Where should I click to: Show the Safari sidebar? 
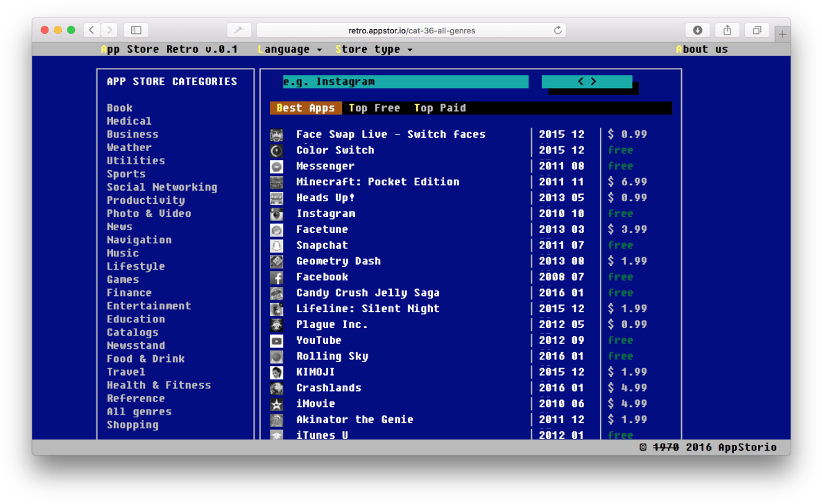[136, 31]
